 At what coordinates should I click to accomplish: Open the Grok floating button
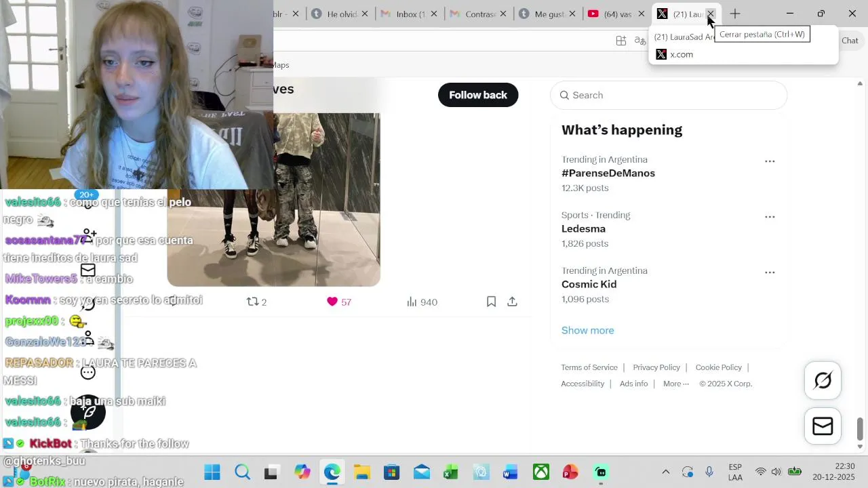823,381
